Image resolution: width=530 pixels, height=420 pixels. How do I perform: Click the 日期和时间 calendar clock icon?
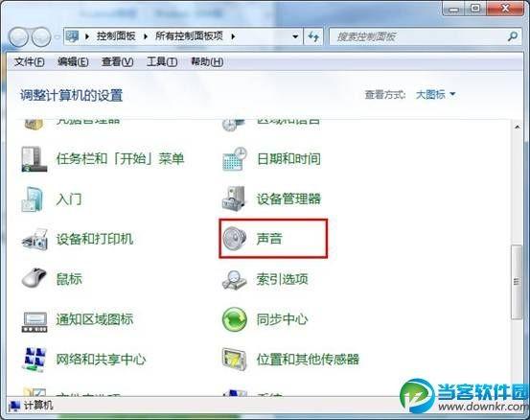click(x=235, y=159)
